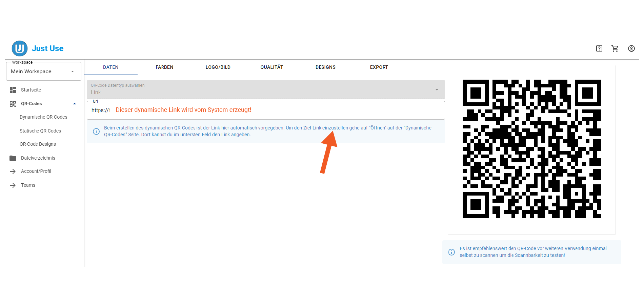The width and height of the screenshot is (644, 305).
Task: Click the arrow icon beside Teams
Action: pos(13,185)
